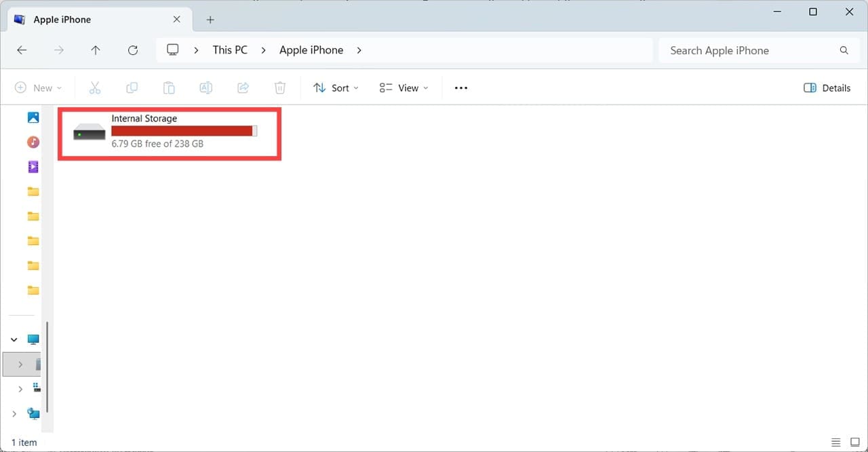This screenshot has height=452, width=868.
Task: Expand chevron before This PC in address bar
Action: click(x=196, y=50)
